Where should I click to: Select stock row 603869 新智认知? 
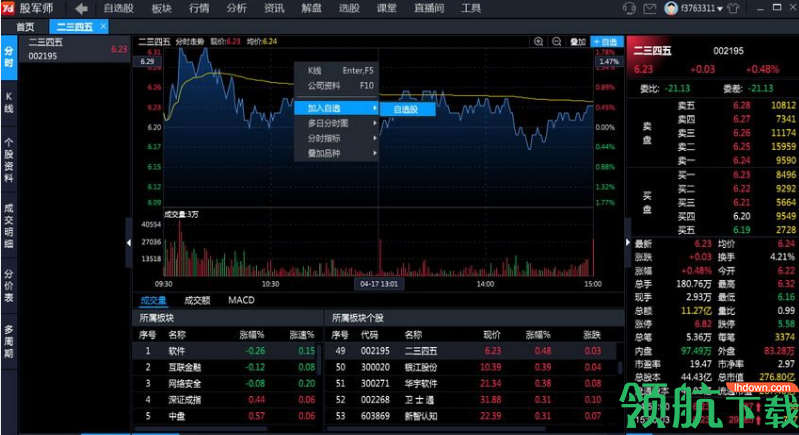point(470,416)
